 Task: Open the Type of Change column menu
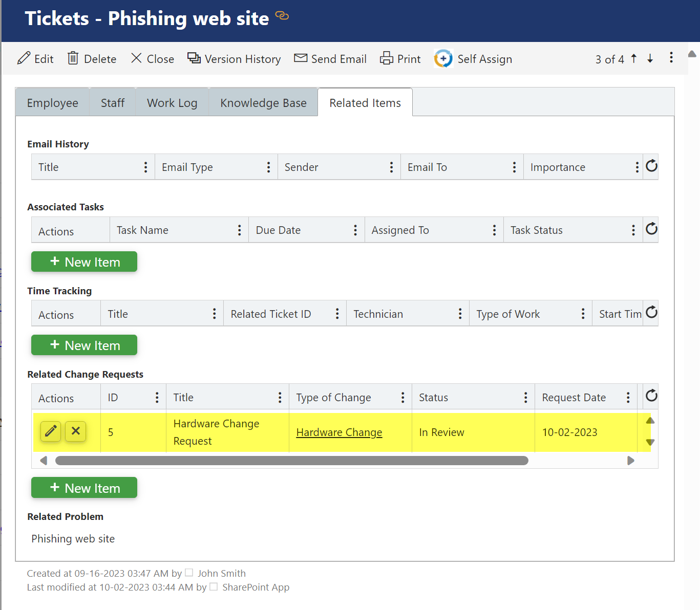click(x=402, y=398)
